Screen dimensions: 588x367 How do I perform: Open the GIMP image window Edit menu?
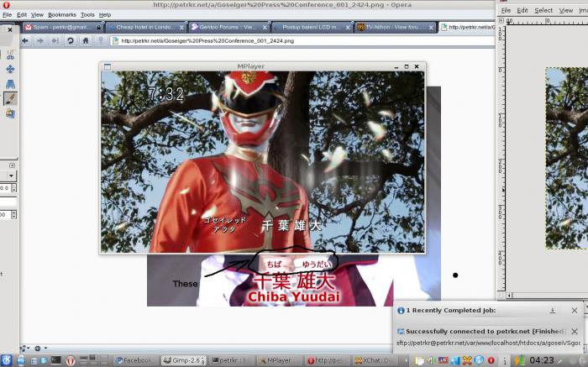tap(522, 10)
